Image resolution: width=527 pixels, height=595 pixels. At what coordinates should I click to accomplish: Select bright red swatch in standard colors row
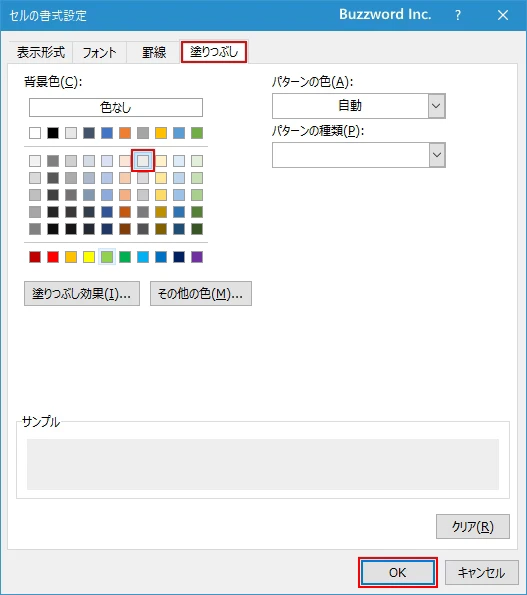(53, 257)
